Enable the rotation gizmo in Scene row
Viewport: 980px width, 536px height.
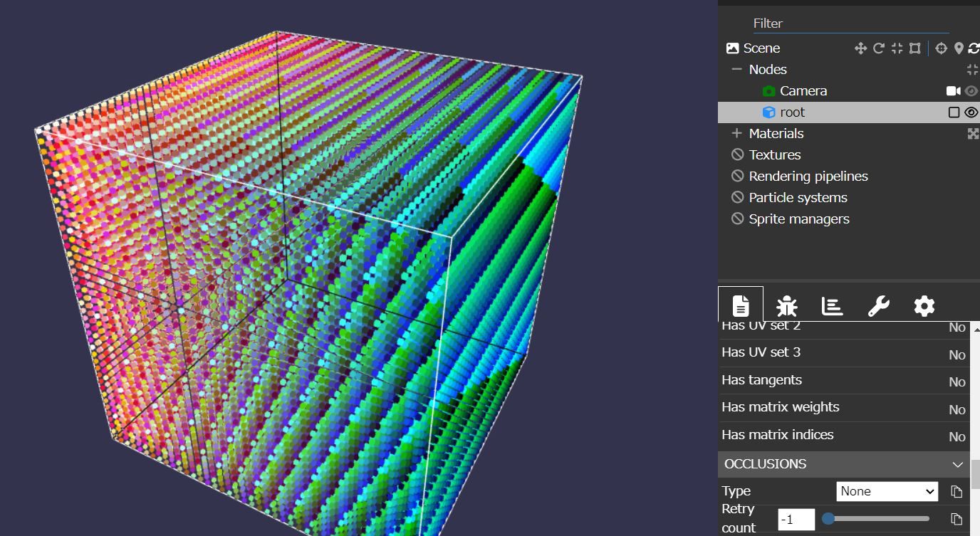point(879,48)
